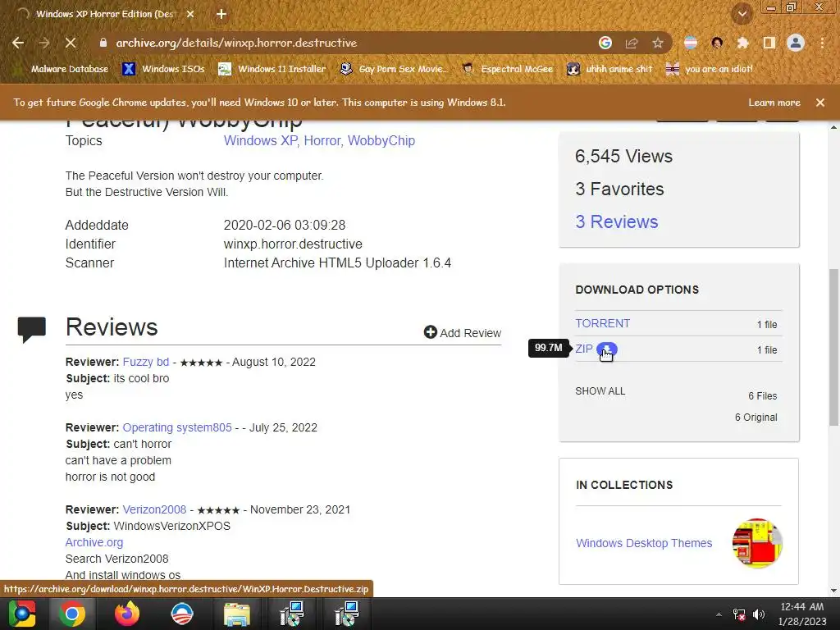Screen dimensions: 840x630
Task: Open the WobbyChip topic link
Action: pos(381,140)
